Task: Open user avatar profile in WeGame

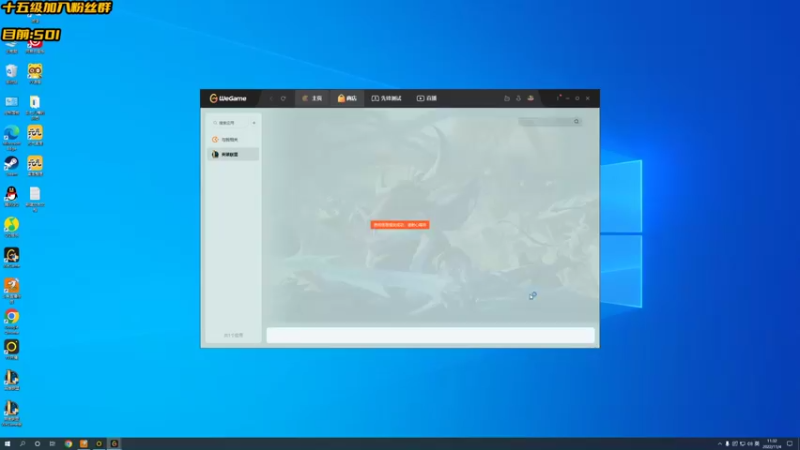Action: click(531, 98)
